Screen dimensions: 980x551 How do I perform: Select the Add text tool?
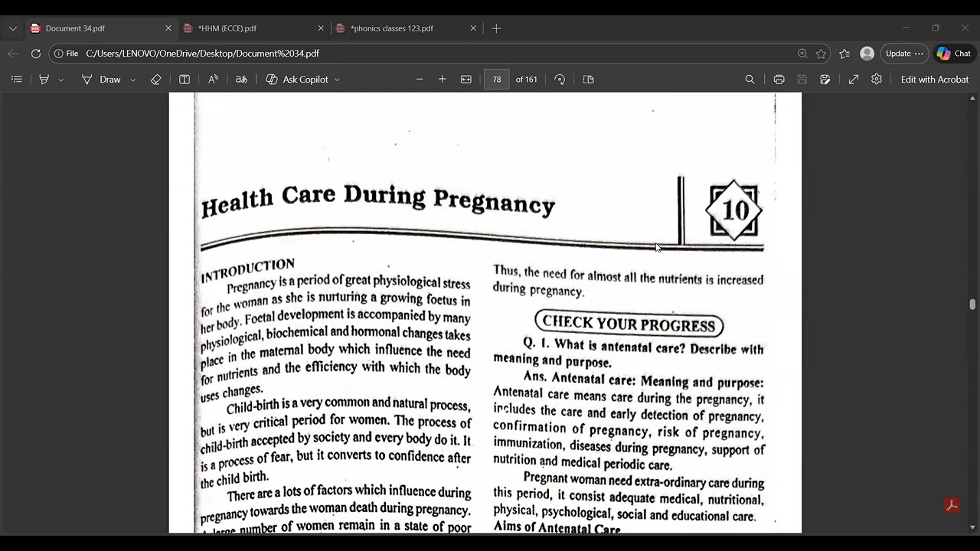click(x=185, y=80)
